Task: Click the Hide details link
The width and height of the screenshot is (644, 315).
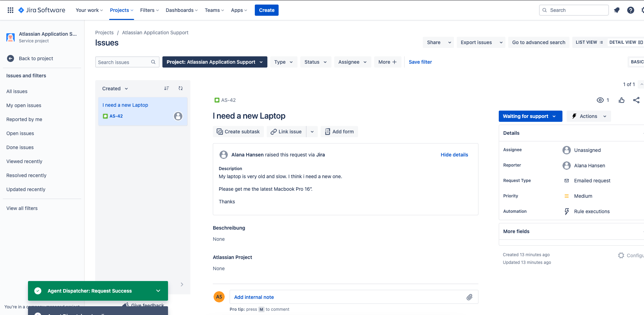Action: 454,155
